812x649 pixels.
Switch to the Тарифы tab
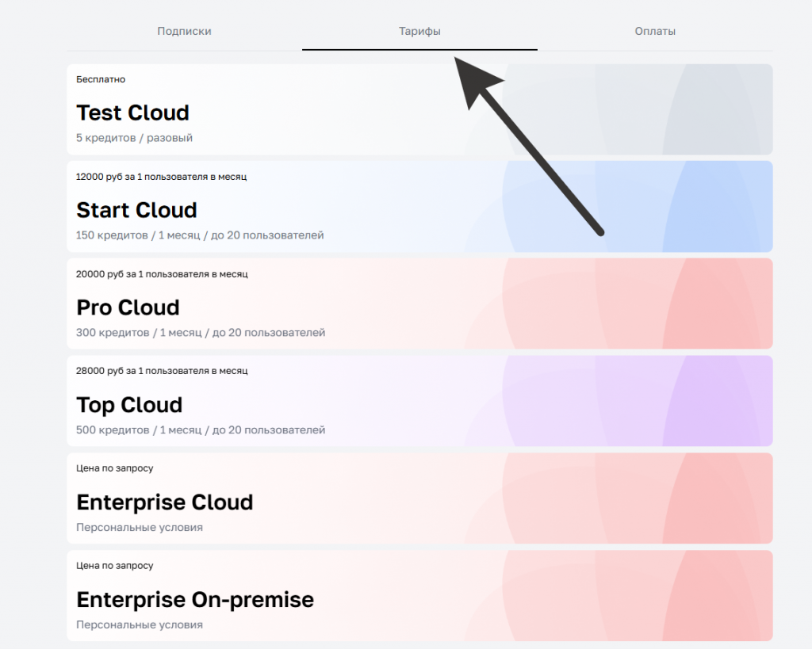[419, 32]
